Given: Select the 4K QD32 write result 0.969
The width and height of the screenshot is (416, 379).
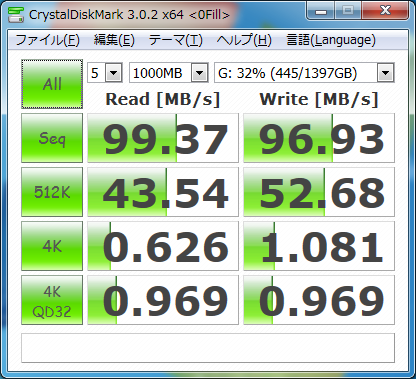Looking at the screenshot, I should pos(319,300).
